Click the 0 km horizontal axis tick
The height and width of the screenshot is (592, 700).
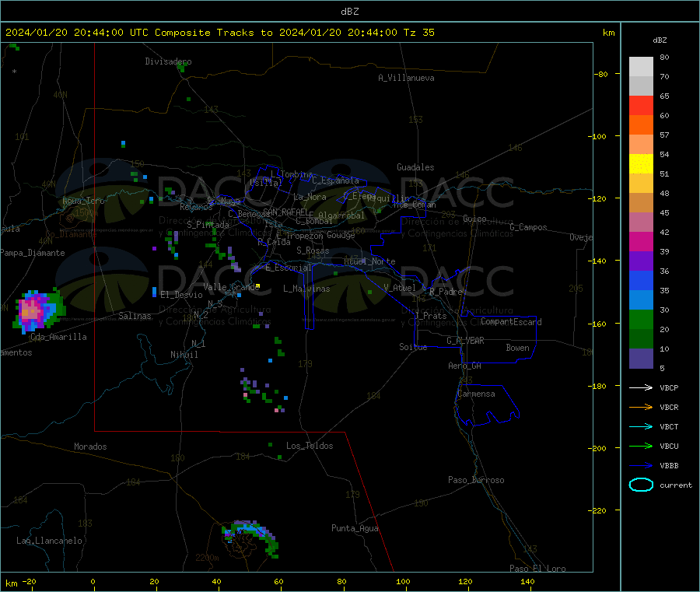pos(93,581)
